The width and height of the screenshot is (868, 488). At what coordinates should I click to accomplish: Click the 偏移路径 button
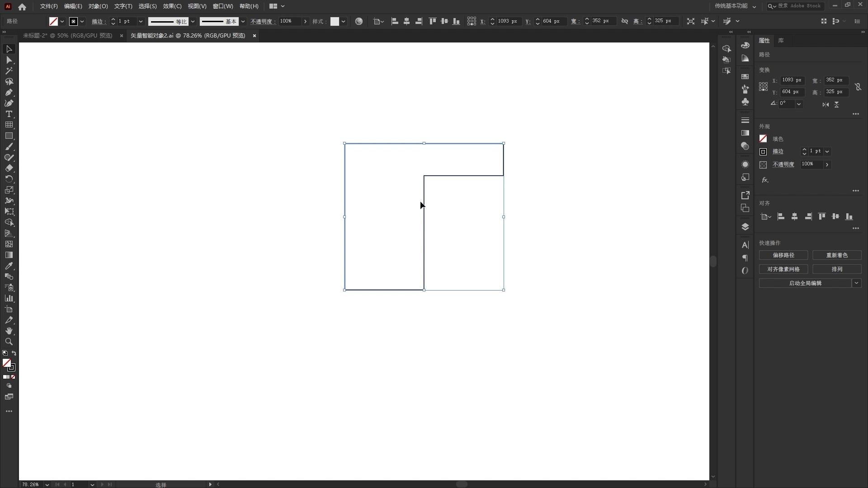tap(783, 255)
